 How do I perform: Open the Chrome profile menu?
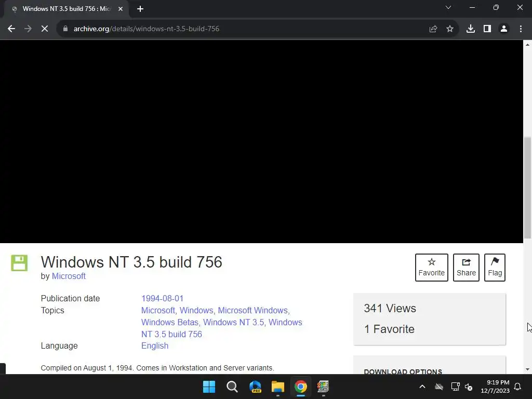click(x=504, y=29)
